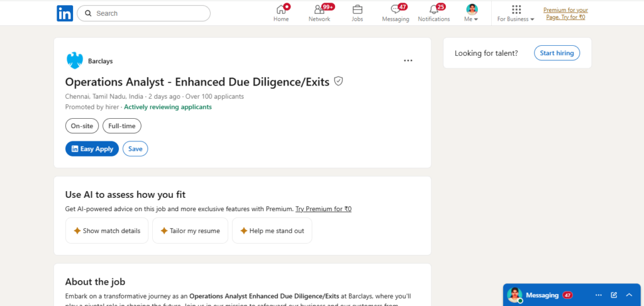The width and height of the screenshot is (644, 306).
Task: Click Help me stand out
Action: (x=272, y=231)
